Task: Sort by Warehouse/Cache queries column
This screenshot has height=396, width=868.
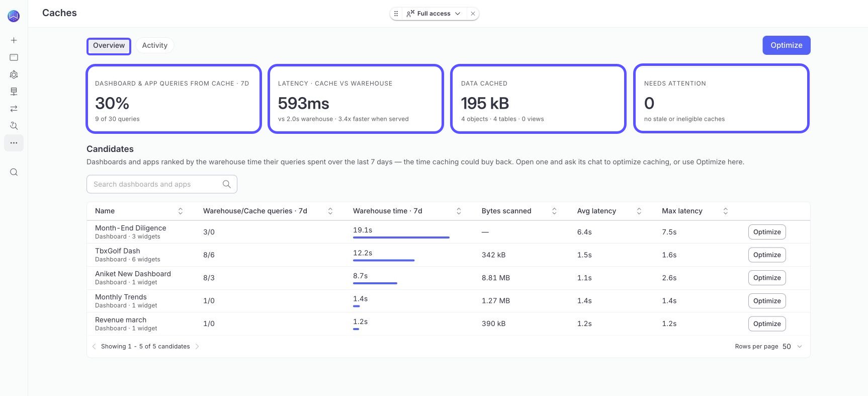Action: point(330,211)
